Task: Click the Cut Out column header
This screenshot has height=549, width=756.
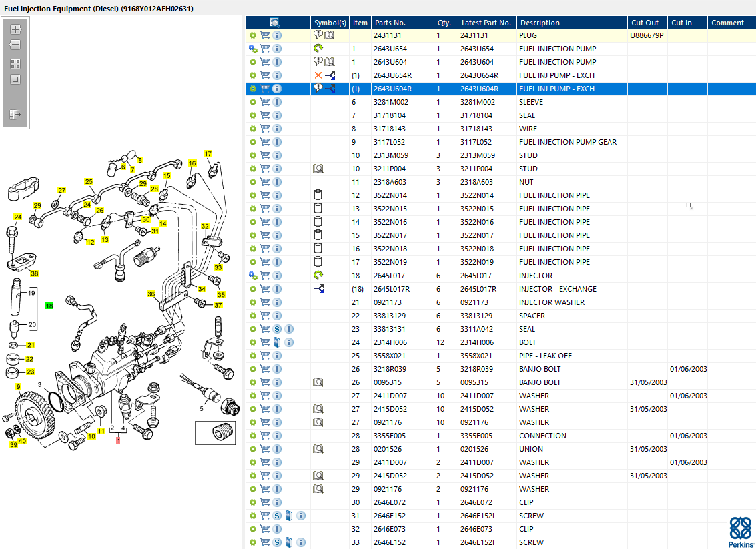Action: 647,23
